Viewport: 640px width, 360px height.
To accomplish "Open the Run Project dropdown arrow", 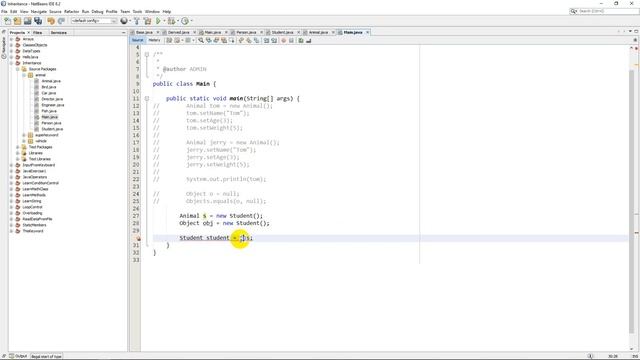I will point(164,21).
